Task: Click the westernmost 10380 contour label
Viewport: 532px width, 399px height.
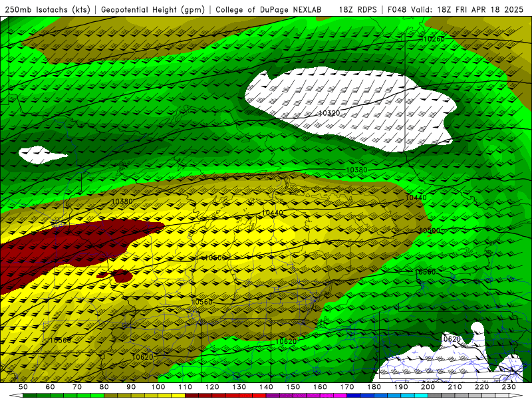Action: pos(122,201)
